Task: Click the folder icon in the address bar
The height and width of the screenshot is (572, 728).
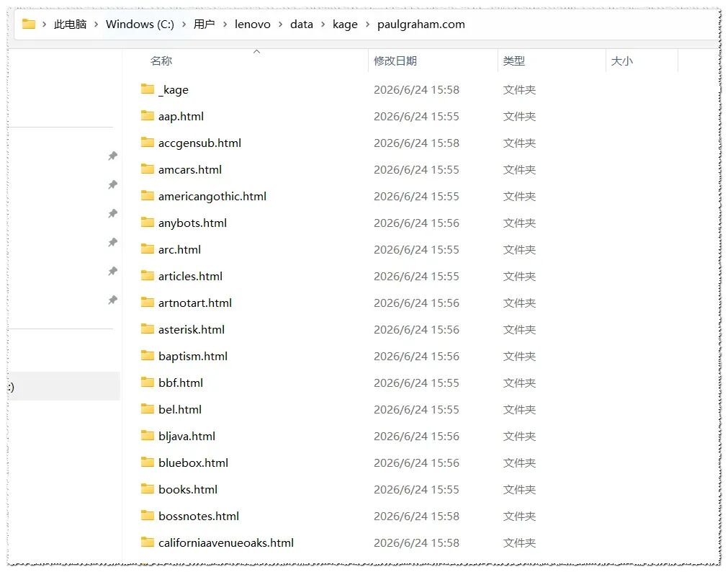Action: click(x=29, y=24)
